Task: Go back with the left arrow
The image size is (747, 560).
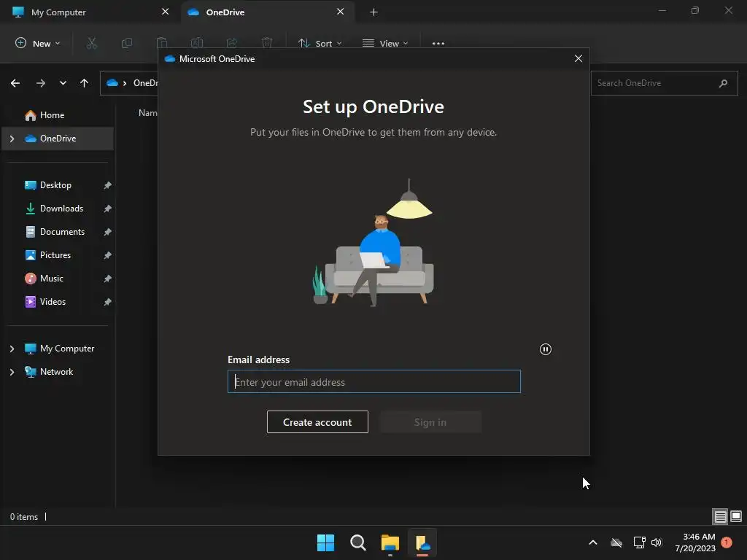Action: pyautogui.click(x=15, y=83)
